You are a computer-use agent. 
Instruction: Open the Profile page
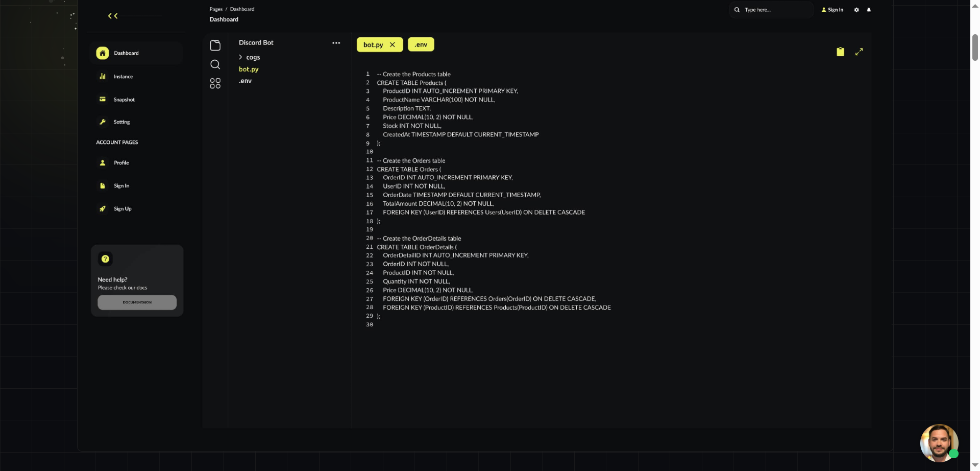pos(121,162)
